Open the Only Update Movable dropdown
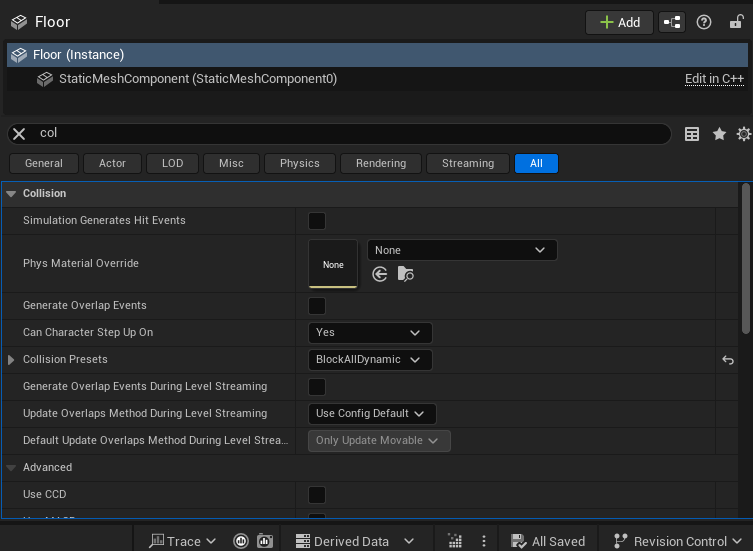753x551 pixels. [379, 441]
